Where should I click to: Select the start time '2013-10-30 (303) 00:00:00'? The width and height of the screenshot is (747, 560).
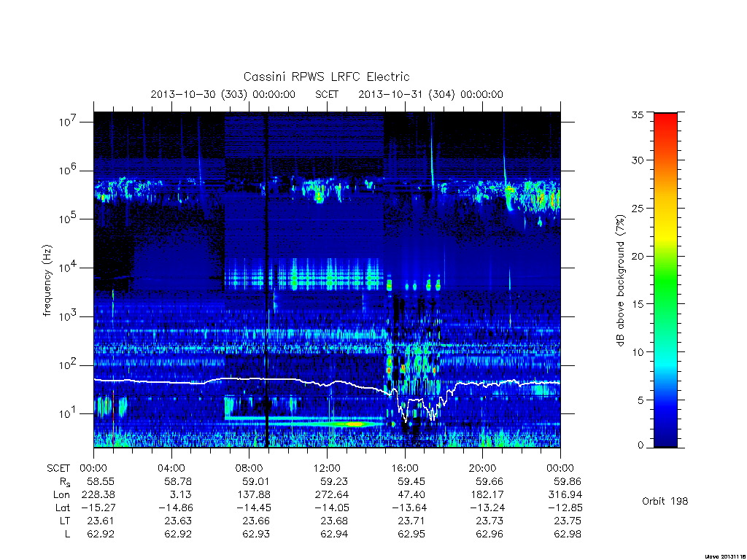click(x=223, y=94)
